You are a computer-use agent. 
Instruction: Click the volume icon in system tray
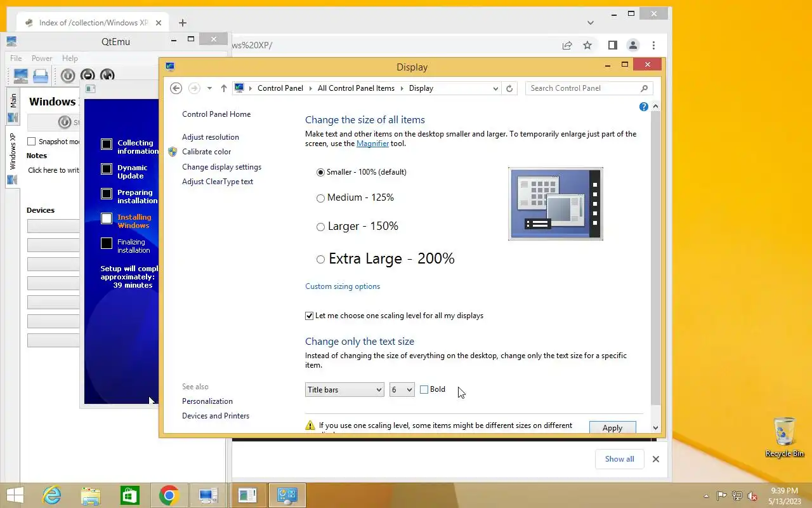tap(752, 496)
